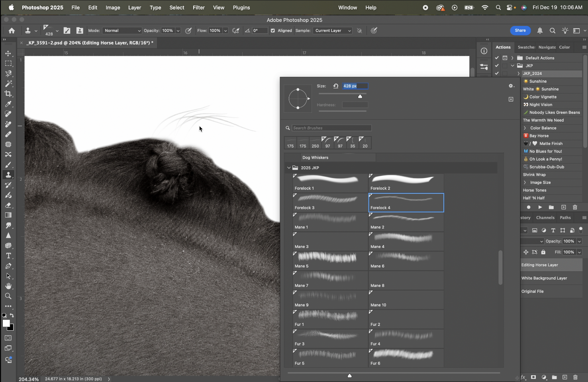Activate the Zoom tool
Image resolution: width=588 pixels, height=382 pixels.
[x=8, y=296]
